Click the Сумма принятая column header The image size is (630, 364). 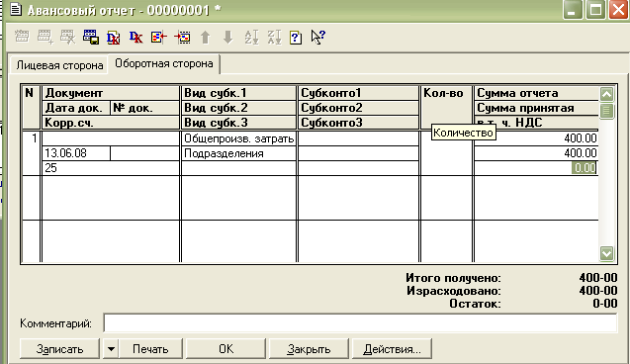536,108
